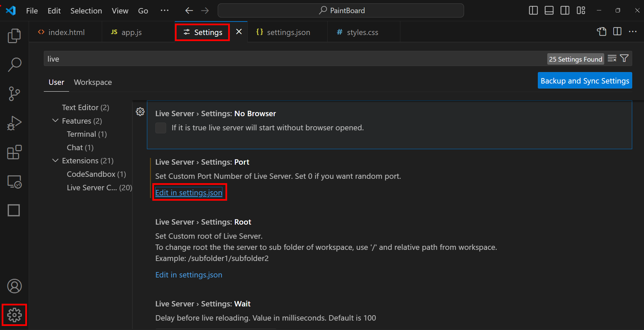
Task: Go forward with the right arrow
Action: pyautogui.click(x=205, y=11)
